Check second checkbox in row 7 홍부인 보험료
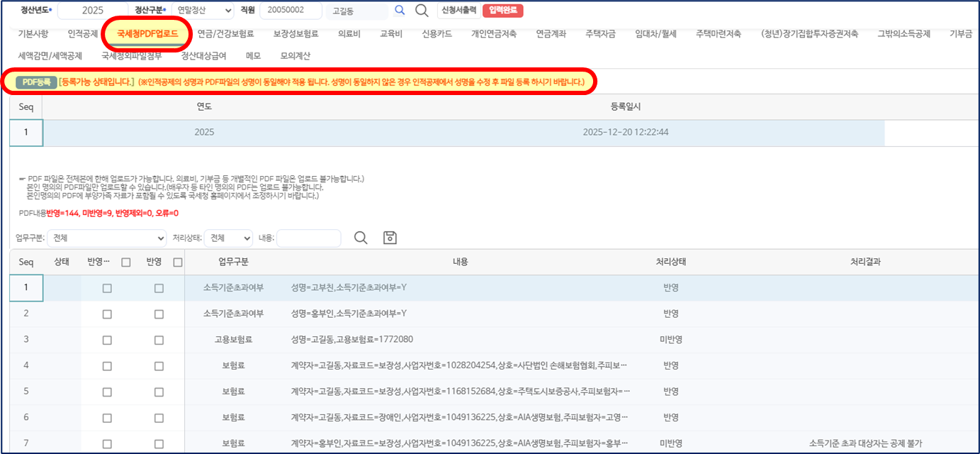The image size is (980, 454). pos(159,443)
